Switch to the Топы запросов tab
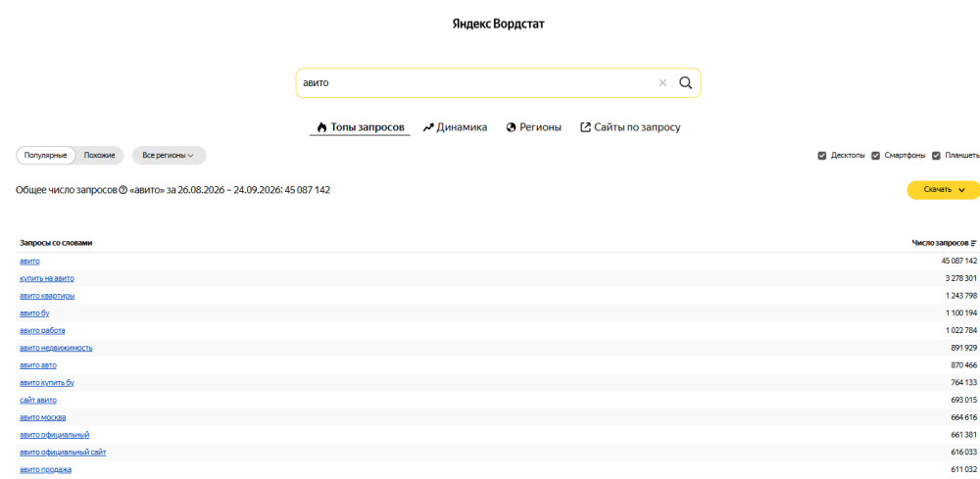The height and width of the screenshot is (479, 980). (360, 127)
